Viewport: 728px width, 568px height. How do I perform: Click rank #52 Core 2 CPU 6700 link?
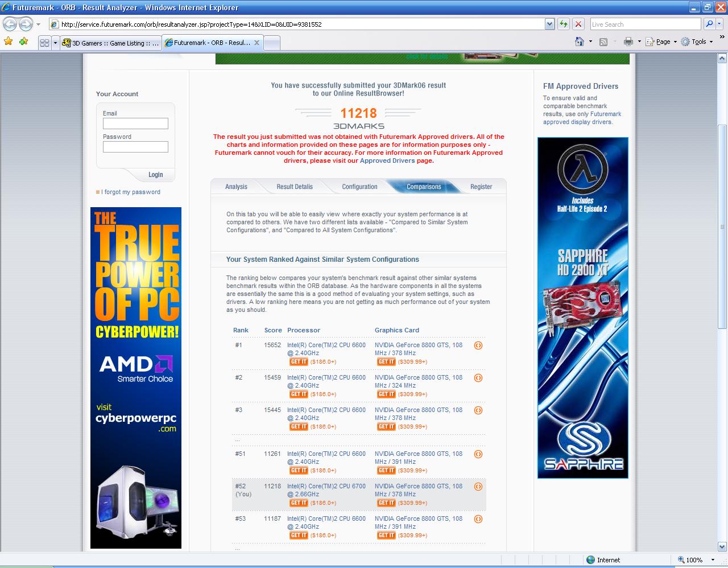pyautogui.click(x=326, y=490)
